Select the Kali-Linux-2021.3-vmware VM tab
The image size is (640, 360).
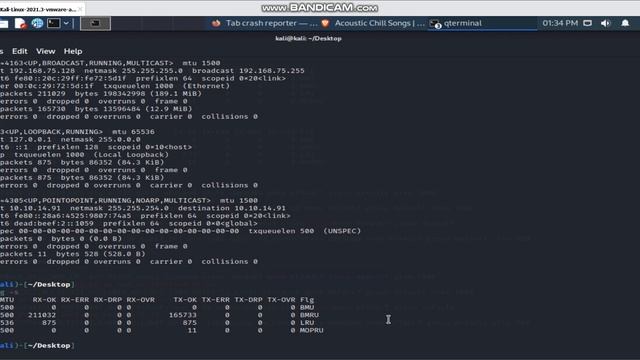point(39,9)
